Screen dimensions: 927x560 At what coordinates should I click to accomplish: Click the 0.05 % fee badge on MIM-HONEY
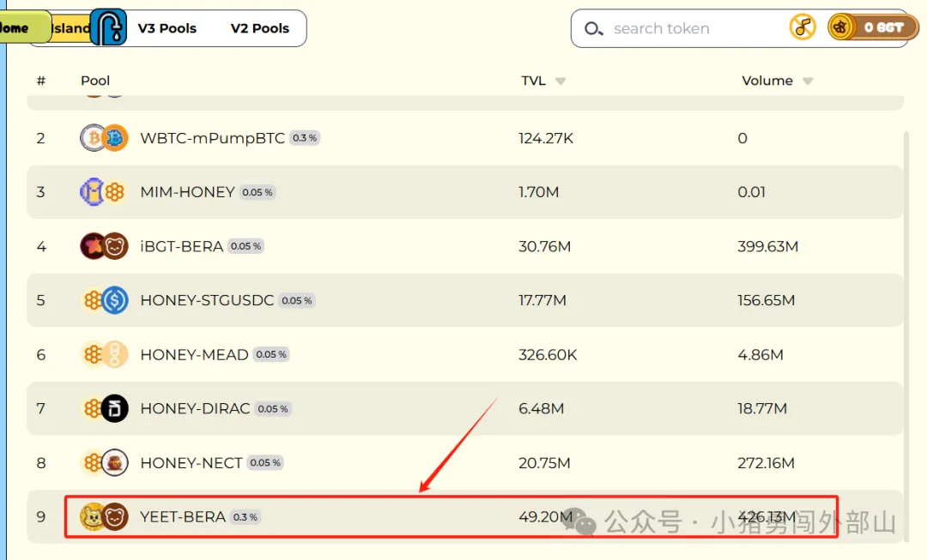point(257,192)
